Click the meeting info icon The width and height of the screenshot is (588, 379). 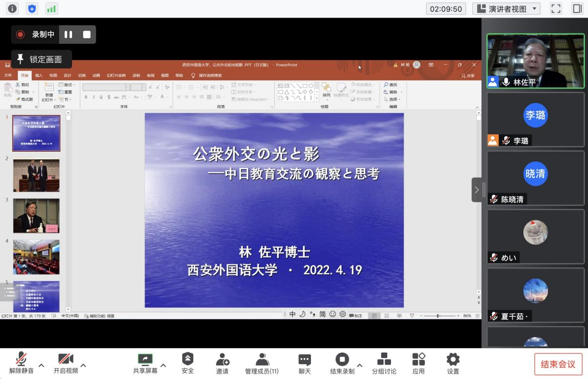coord(12,8)
